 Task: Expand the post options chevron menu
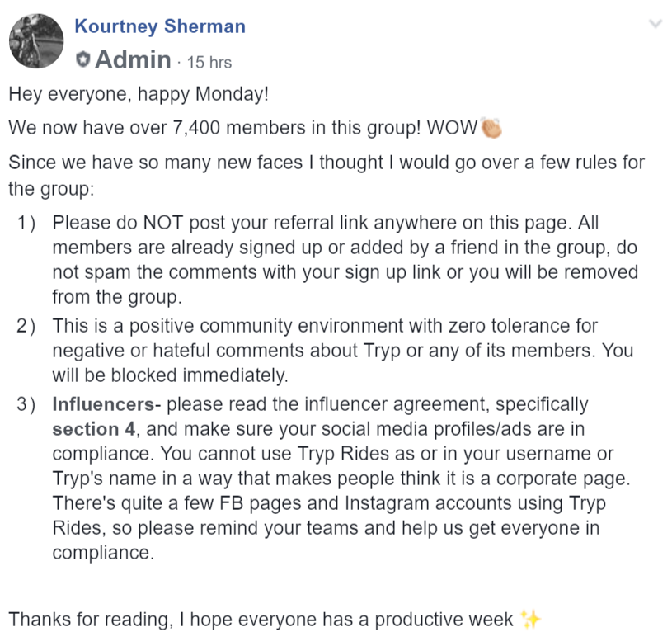pyautogui.click(x=656, y=23)
